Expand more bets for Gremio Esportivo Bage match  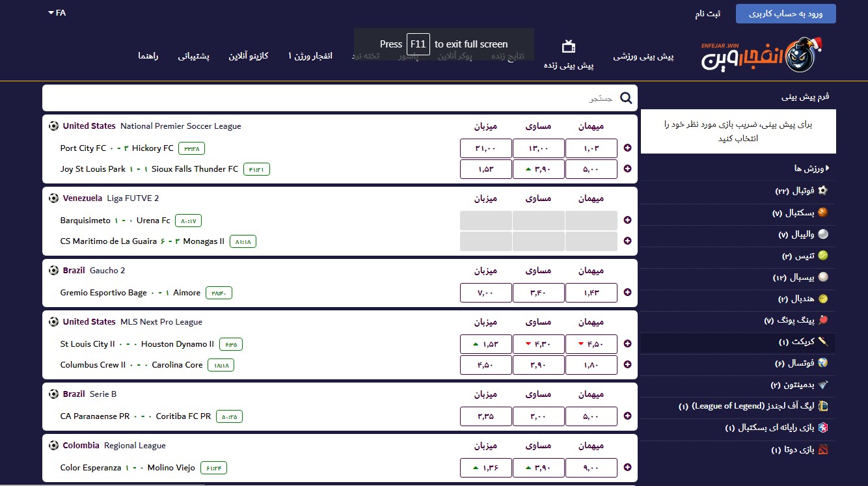click(x=627, y=292)
